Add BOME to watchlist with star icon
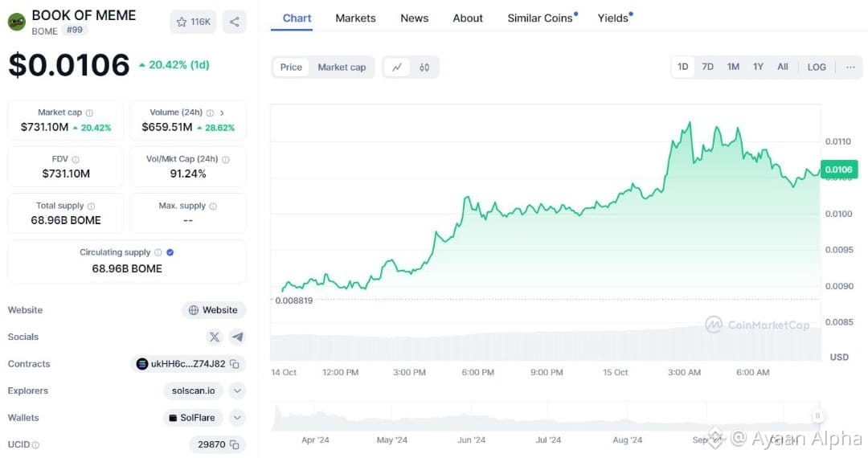 tap(193, 22)
